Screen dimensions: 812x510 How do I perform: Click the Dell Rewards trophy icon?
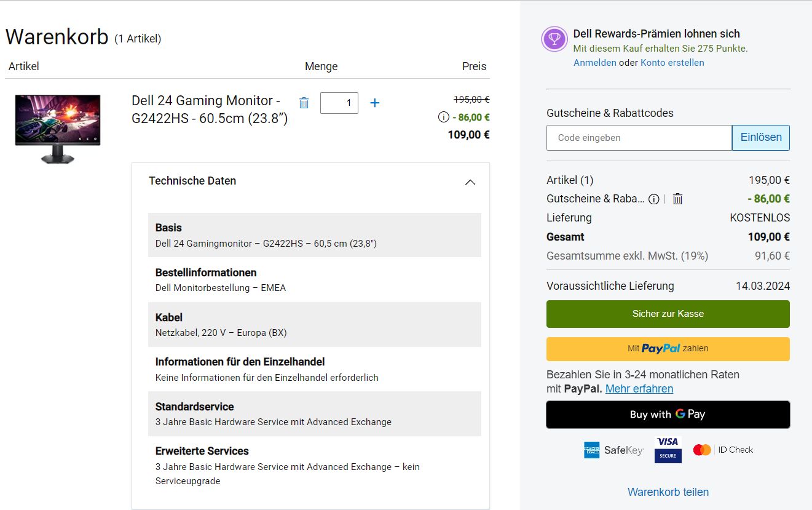click(x=554, y=39)
